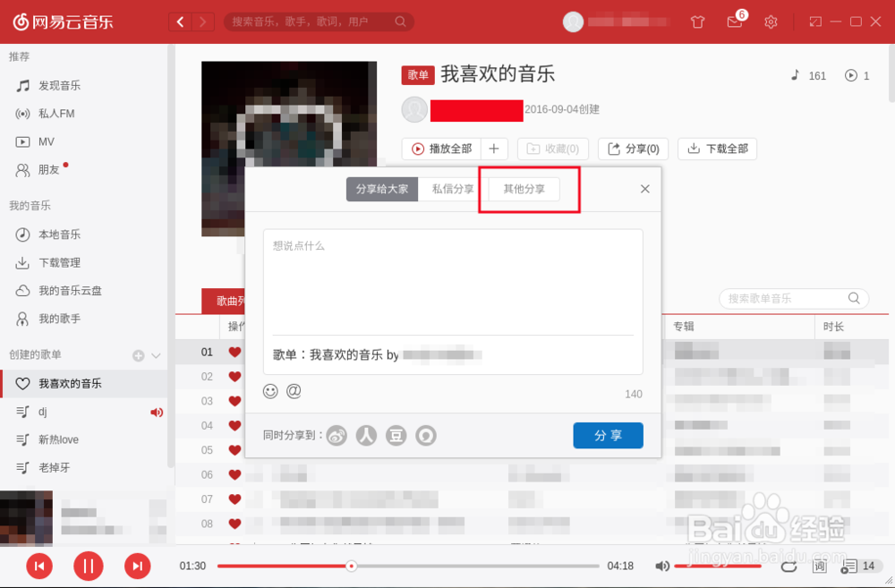The height and width of the screenshot is (588, 895).
Task: Mute the volume with the speaker icon
Action: point(663,566)
